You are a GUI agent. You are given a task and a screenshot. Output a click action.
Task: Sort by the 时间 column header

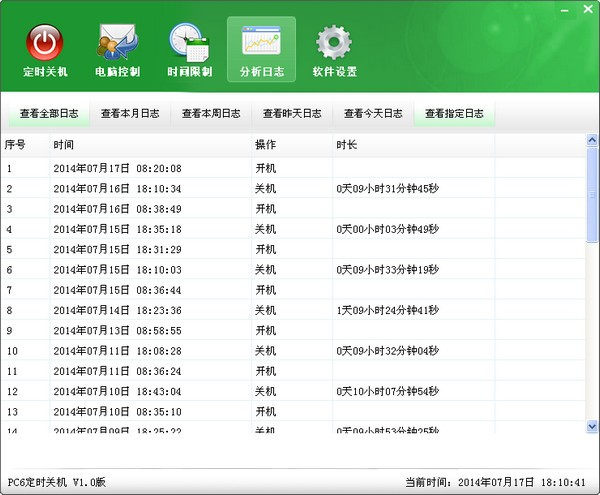pyautogui.click(x=151, y=145)
